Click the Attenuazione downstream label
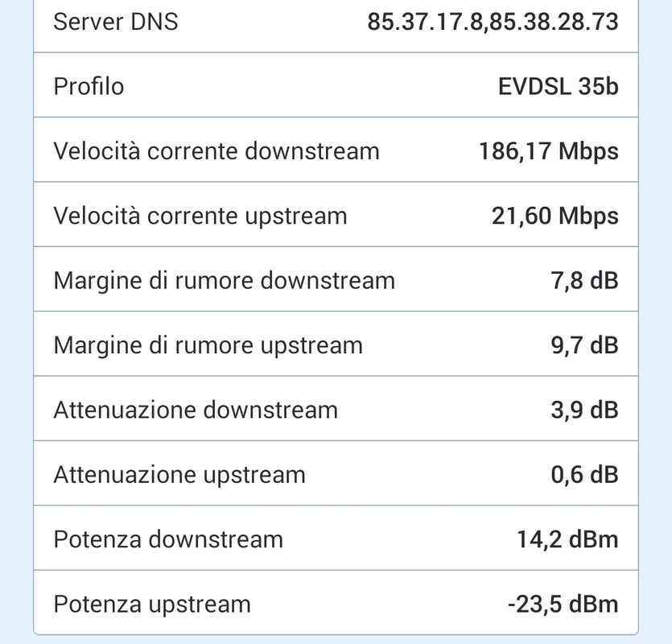Viewport: 672px width, 644px height. point(196,410)
